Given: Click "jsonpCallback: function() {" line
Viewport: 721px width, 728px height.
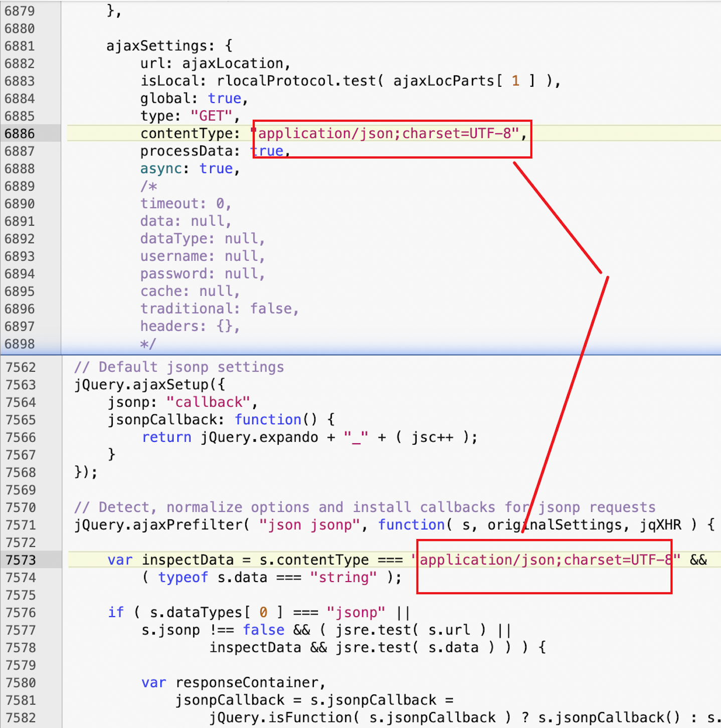Looking at the screenshot, I should click(221, 420).
